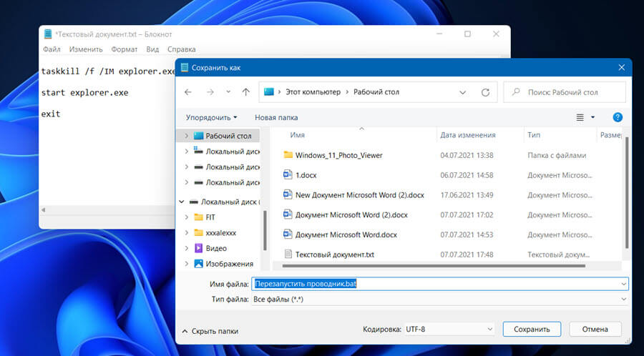Open Notepad's Файл menu
This screenshot has width=644, height=356.
[52, 49]
